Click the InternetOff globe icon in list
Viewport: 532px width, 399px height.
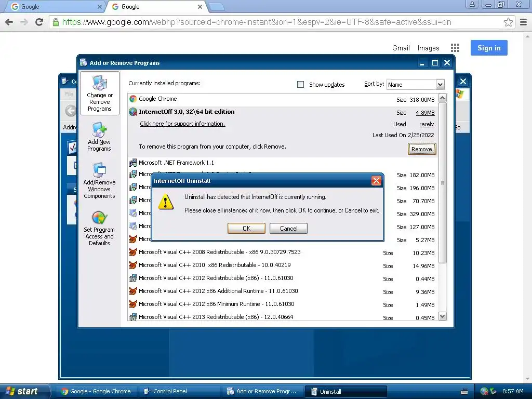pos(133,112)
